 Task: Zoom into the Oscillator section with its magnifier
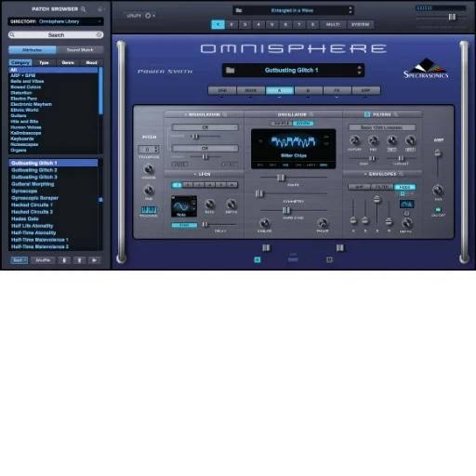point(311,114)
